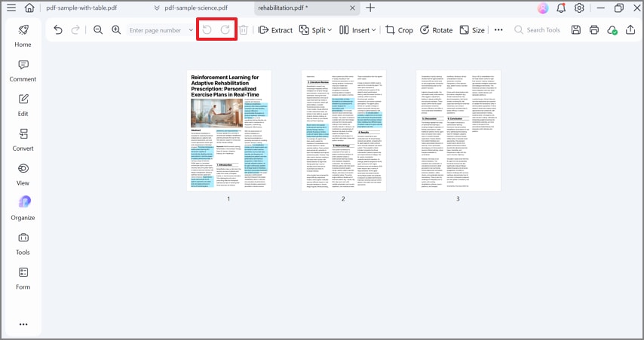Zoom in page thumbnails

pyautogui.click(x=116, y=30)
